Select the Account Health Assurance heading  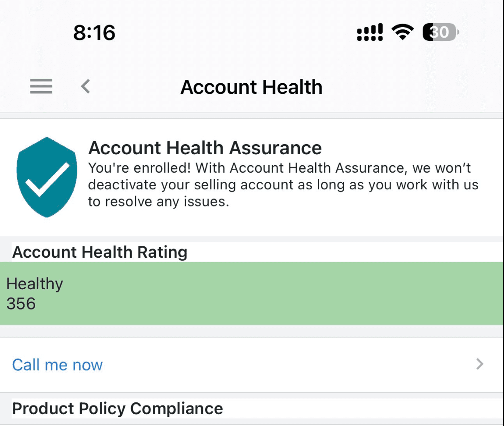coord(205,148)
